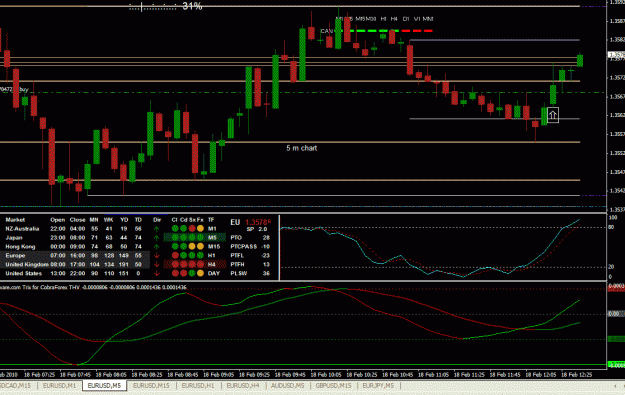The width and height of the screenshot is (625, 395).
Task: Open the EURUSD,M15 chart tab
Action: click(x=151, y=385)
